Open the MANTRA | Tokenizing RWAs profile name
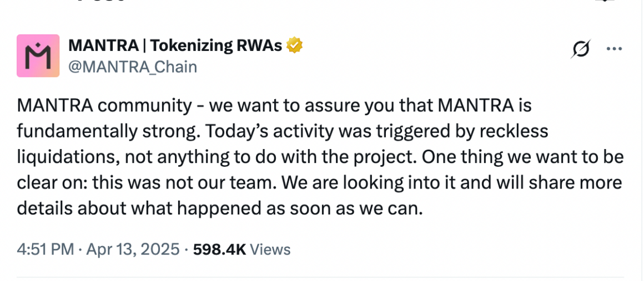The height and width of the screenshot is (281, 644). pyautogui.click(x=175, y=45)
